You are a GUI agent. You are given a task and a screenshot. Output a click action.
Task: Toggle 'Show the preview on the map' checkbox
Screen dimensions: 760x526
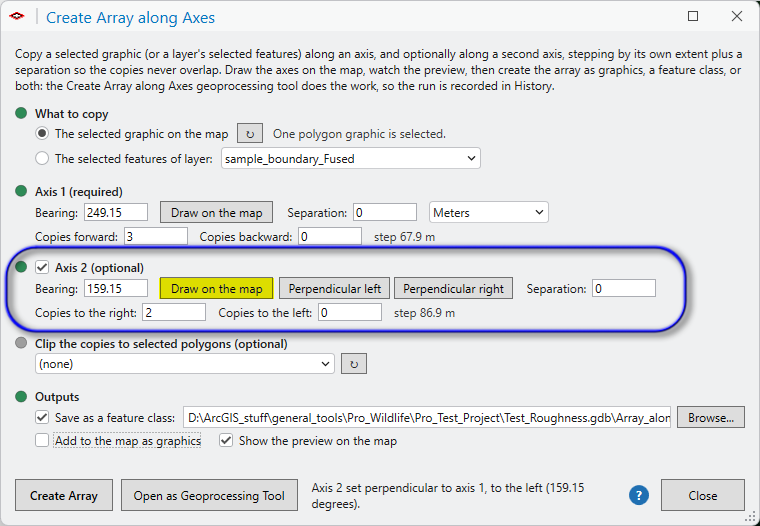(226, 441)
